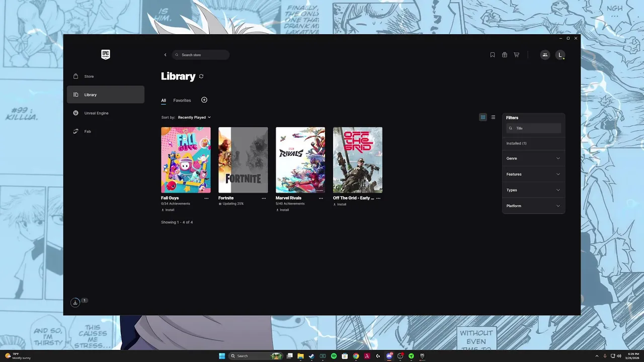Open the Fortnite cover thumbnail

[243, 160]
